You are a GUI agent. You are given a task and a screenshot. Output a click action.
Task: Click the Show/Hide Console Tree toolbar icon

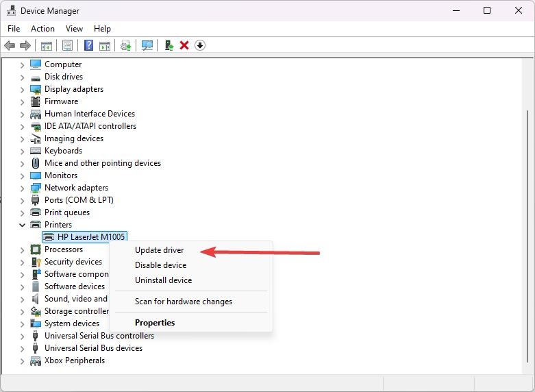47,45
